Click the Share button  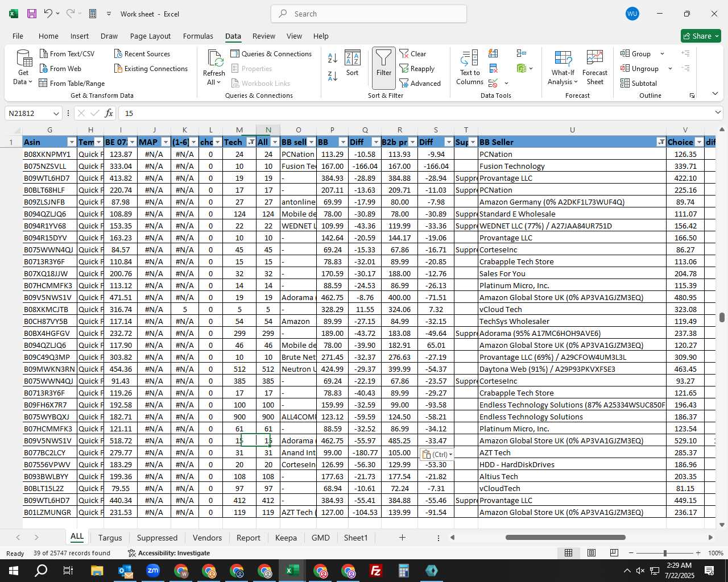pos(701,36)
